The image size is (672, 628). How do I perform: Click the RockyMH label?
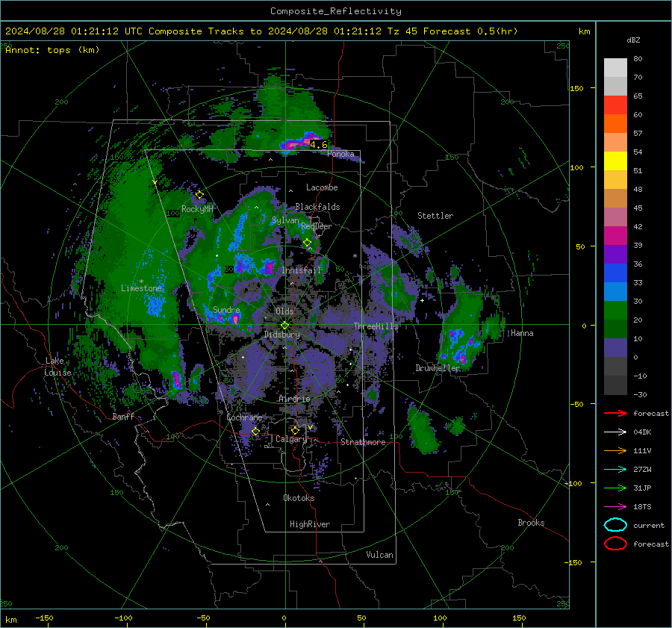(x=197, y=209)
